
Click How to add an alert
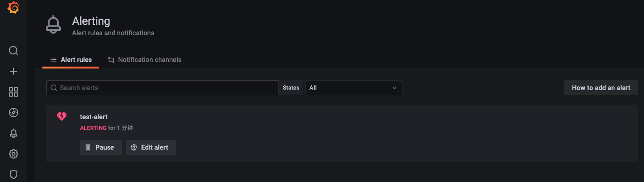coord(601,88)
